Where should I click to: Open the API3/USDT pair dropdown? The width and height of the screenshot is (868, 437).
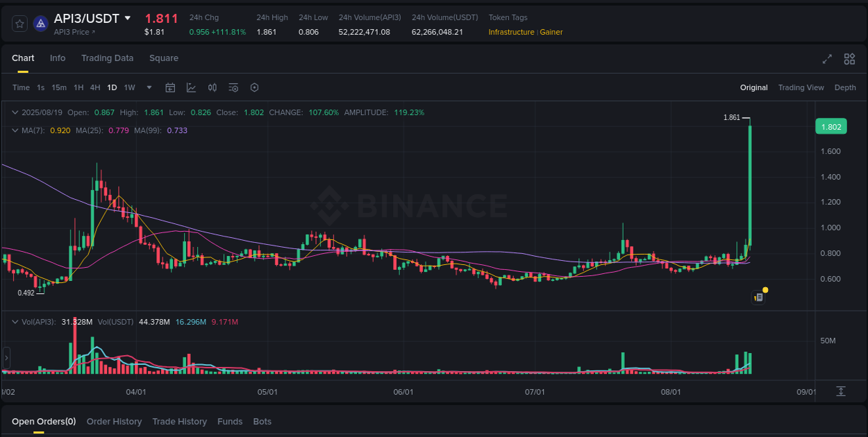(127, 19)
